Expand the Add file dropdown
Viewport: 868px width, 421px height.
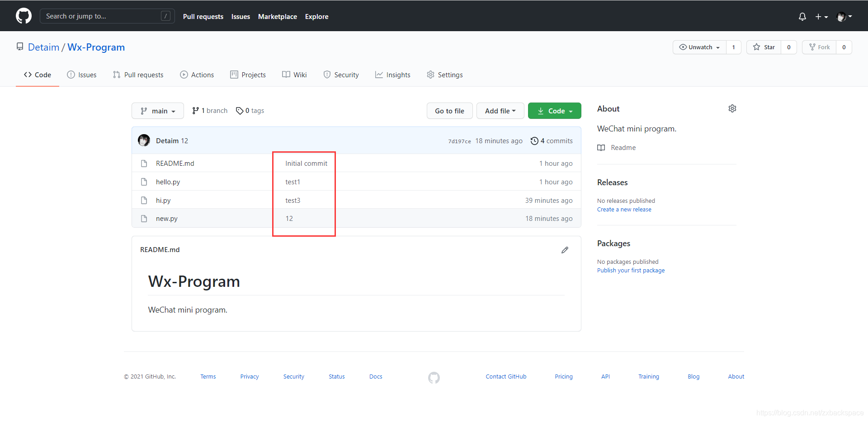pyautogui.click(x=500, y=111)
